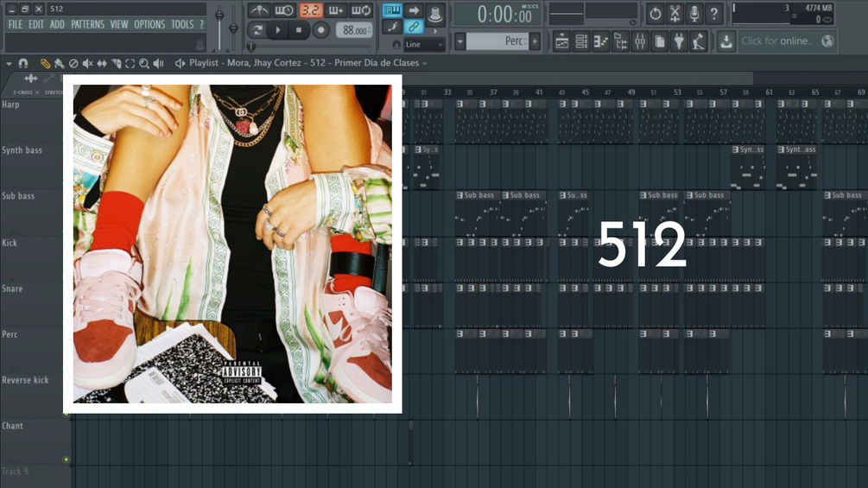868x488 pixels.
Task: Open the Line snap dropdown
Action: (425, 44)
